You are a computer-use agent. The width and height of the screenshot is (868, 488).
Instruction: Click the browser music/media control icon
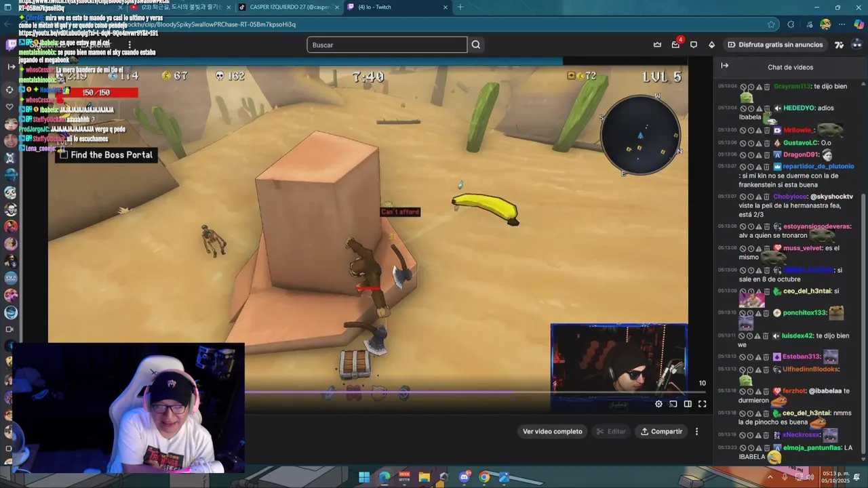tap(809, 24)
